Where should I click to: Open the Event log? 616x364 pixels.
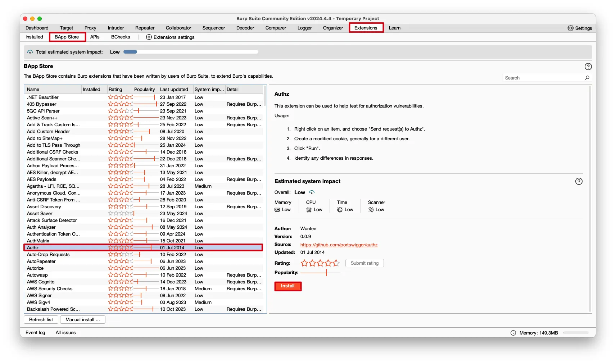[x=35, y=333]
